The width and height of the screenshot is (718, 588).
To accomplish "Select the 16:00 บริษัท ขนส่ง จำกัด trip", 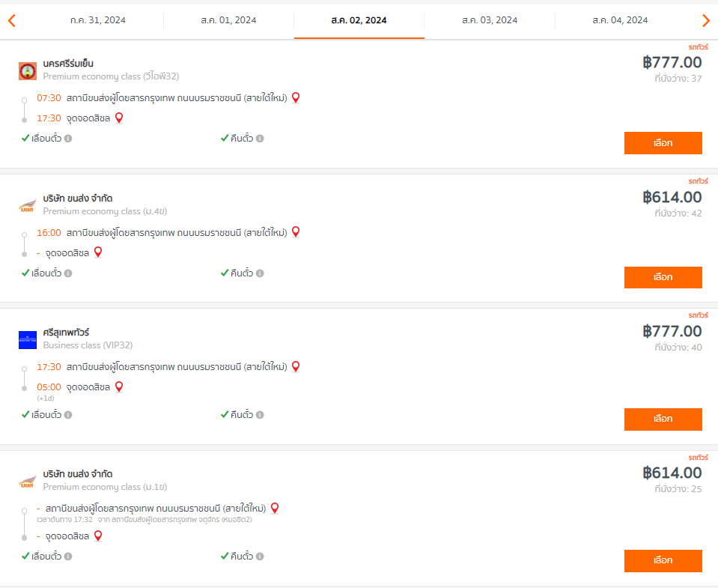I will pyautogui.click(x=663, y=277).
